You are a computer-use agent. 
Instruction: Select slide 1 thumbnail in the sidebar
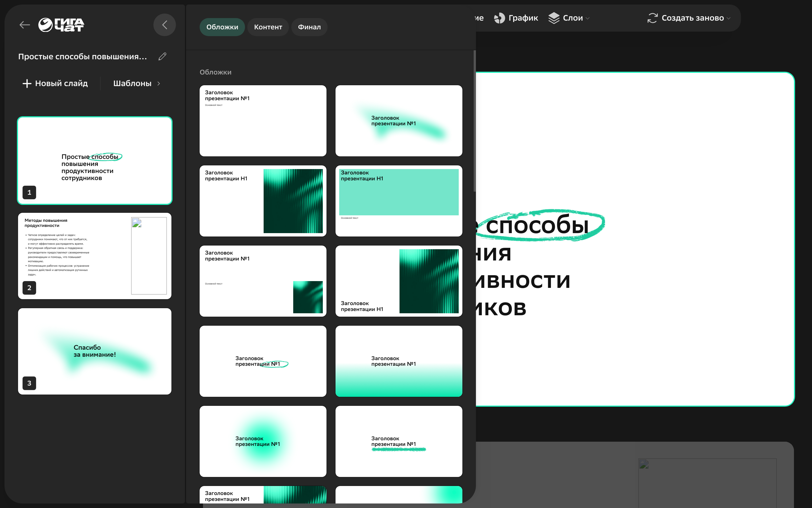pos(95,161)
